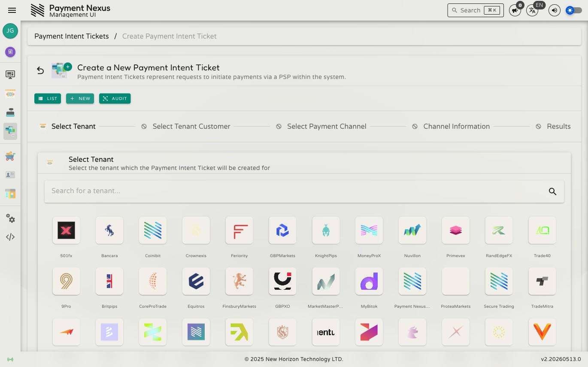
Task: Click the magnifier icon in tenant search
Action: pos(552,191)
